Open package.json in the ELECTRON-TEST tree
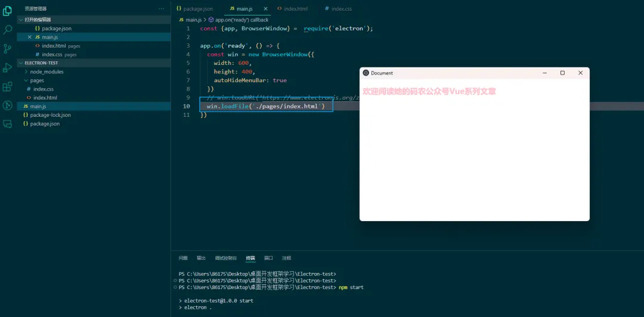 tap(94, 123)
